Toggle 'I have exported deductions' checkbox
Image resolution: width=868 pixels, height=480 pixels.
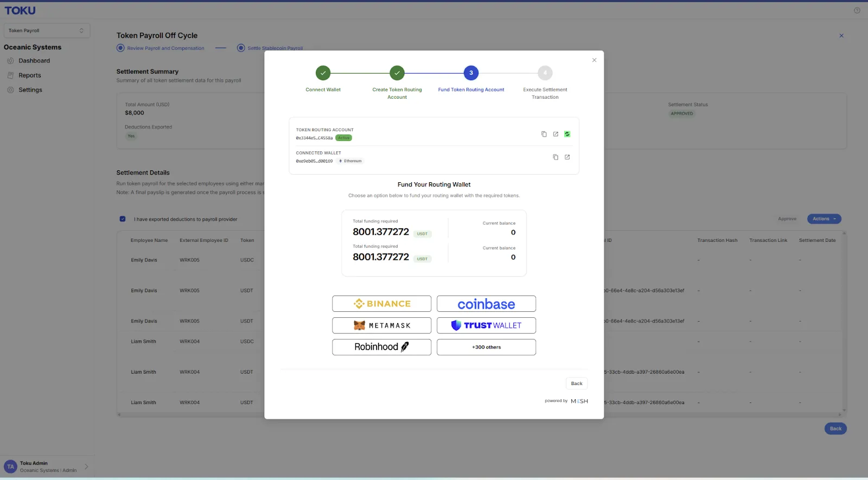tap(123, 219)
